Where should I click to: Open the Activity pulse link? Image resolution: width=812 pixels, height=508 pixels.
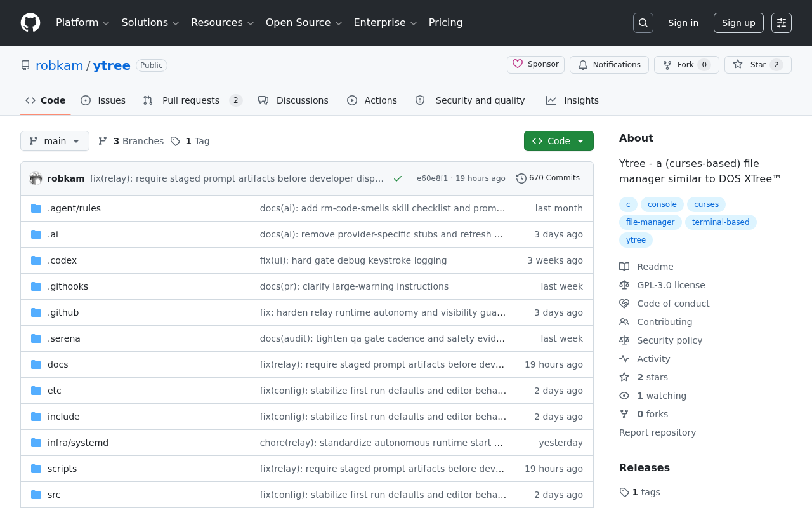pyautogui.click(x=645, y=359)
